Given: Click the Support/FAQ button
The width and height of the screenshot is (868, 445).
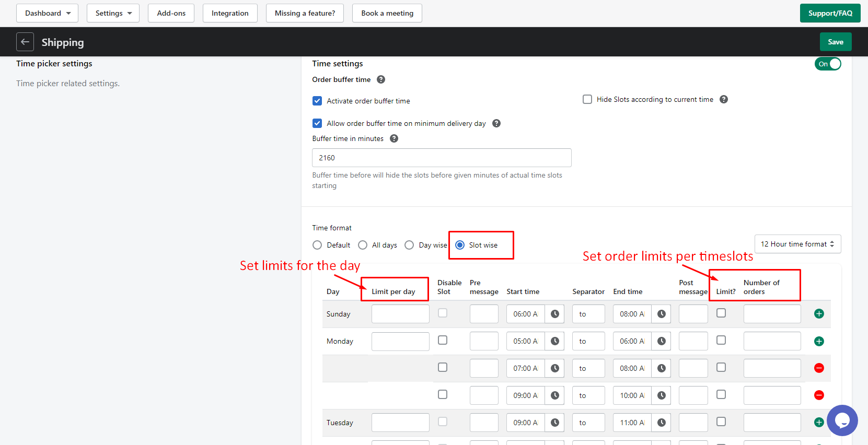Looking at the screenshot, I should 830,13.
